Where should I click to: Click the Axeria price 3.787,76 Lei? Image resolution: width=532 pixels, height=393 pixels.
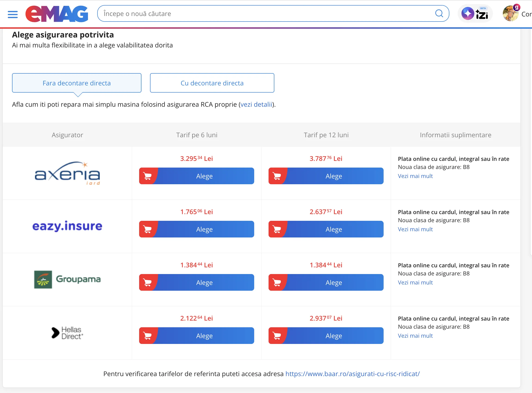[326, 159]
